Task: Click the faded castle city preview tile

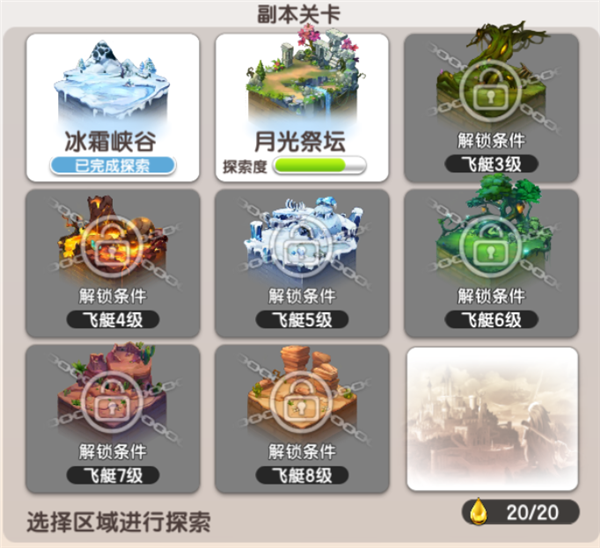Action: tap(492, 419)
